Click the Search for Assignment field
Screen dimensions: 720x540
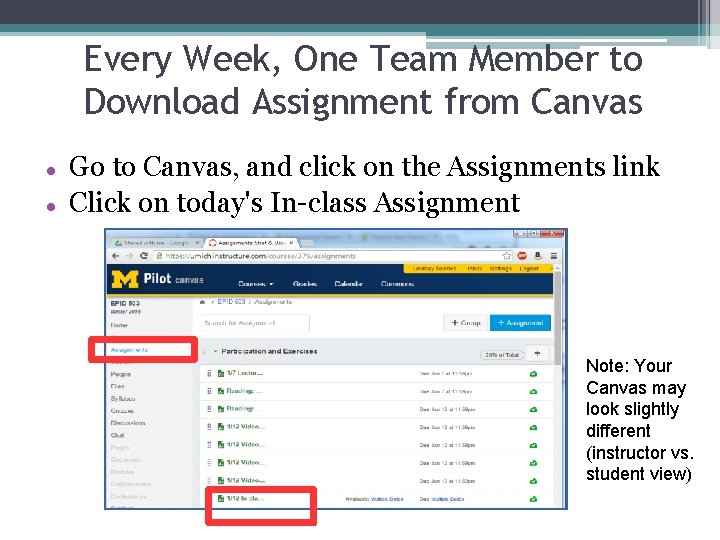coord(255,323)
